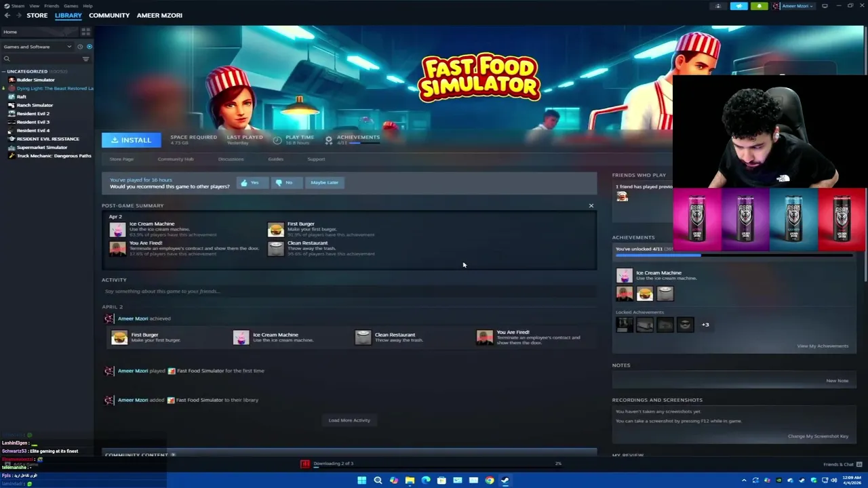Open friend avatar under Friends Who Play
Viewport: 868px width, 488px height.
coord(622,197)
